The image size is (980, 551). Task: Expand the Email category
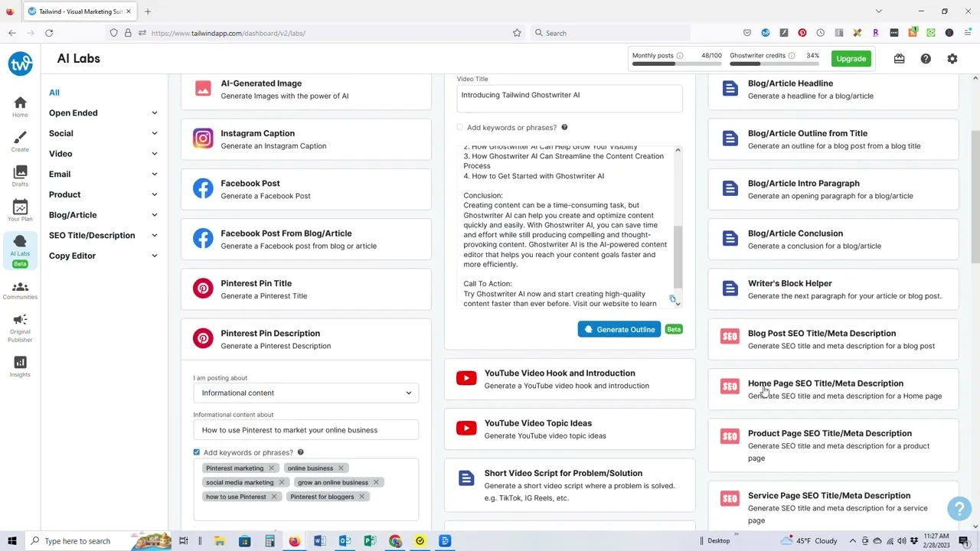tap(103, 174)
